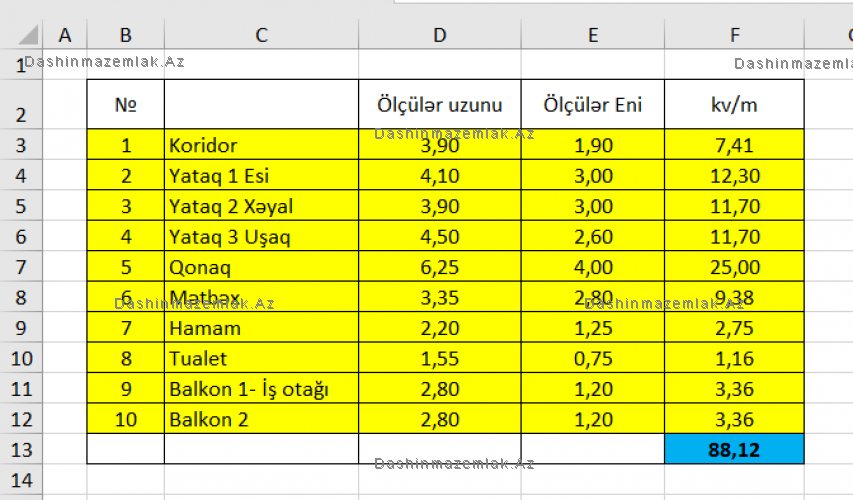The width and height of the screenshot is (853, 500).
Task: Click the Tualet cell
Action: tap(261, 358)
